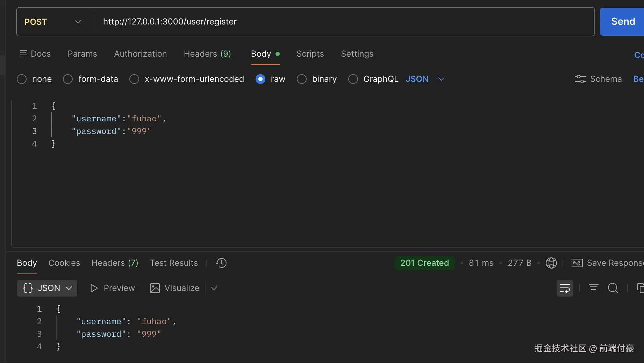The width and height of the screenshot is (644, 363).
Task: Select the GraphQL body radio button
Action: click(x=353, y=79)
